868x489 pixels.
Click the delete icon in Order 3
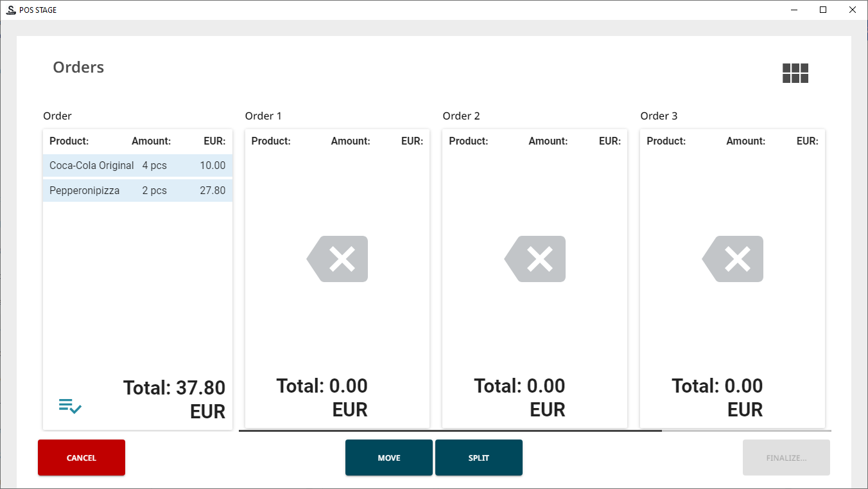click(733, 259)
